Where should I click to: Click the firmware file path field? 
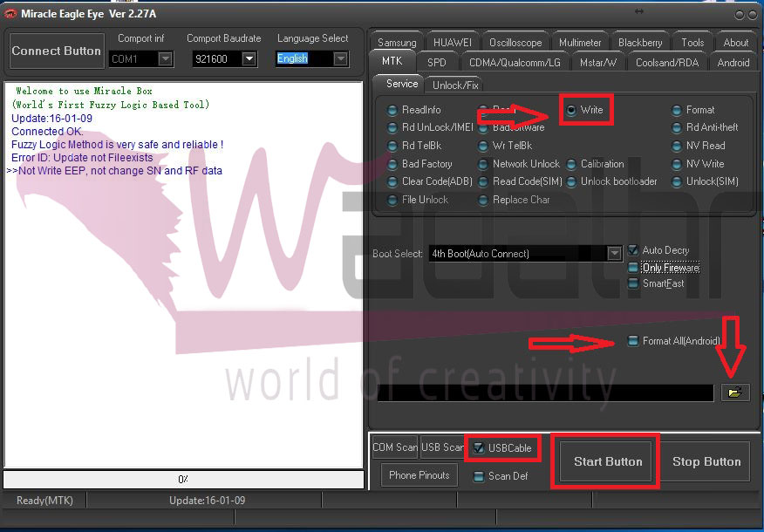pyautogui.click(x=545, y=392)
